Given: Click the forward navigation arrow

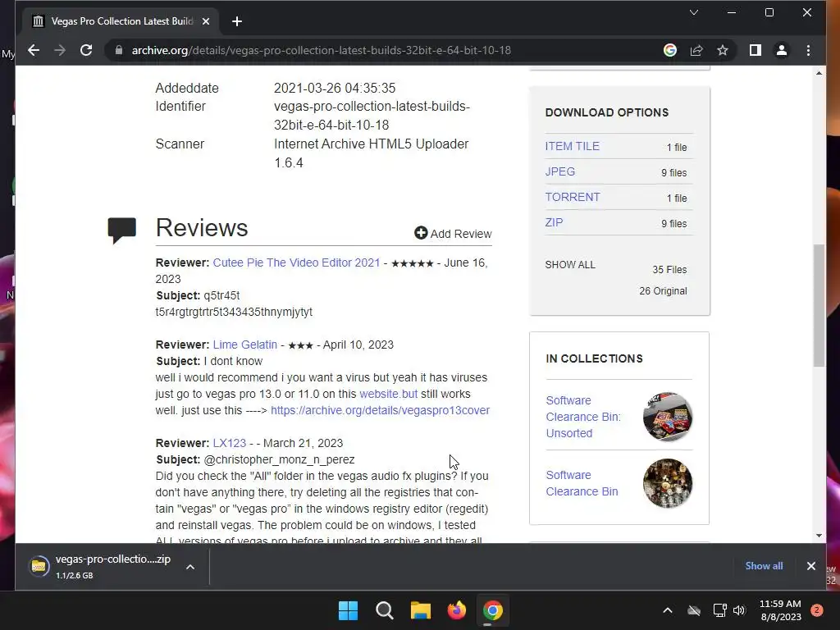Looking at the screenshot, I should coord(60,50).
